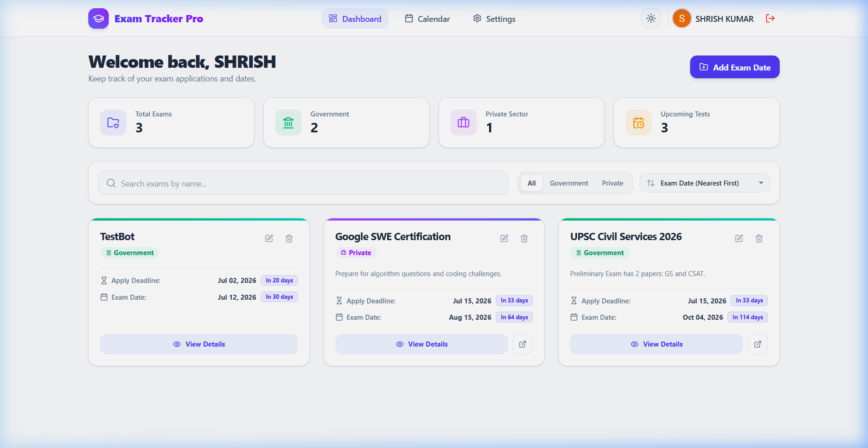868x448 pixels.
Task: Click the logout arrow icon
Action: (x=770, y=19)
